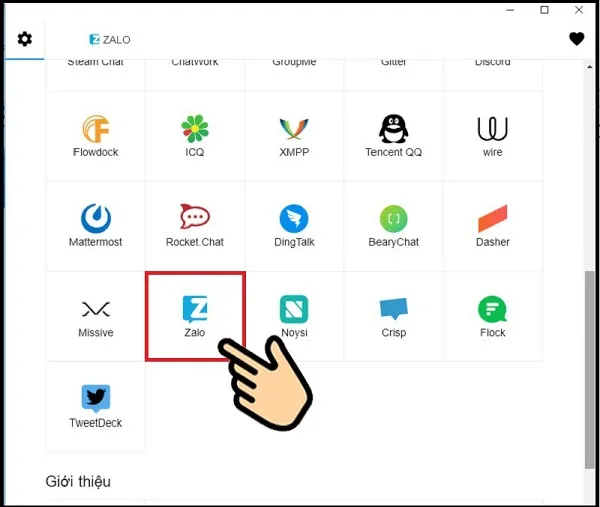Open the TweetDeck service tile
This screenshot has width=600, height=507.
[96, 399]
